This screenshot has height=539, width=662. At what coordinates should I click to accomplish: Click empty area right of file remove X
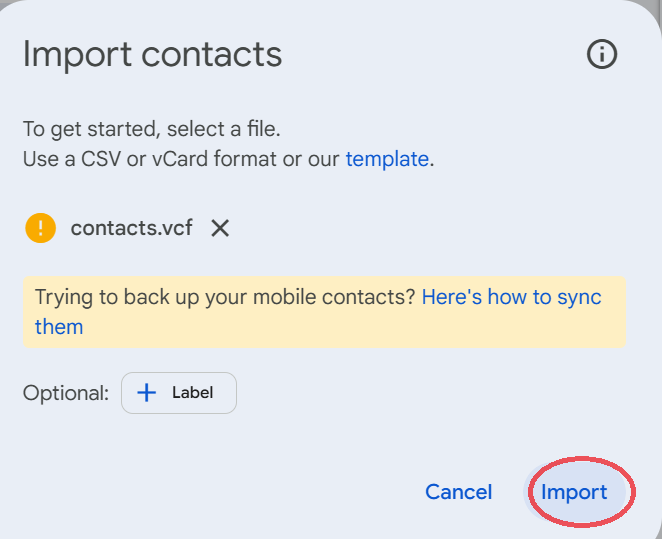point(420,228)
